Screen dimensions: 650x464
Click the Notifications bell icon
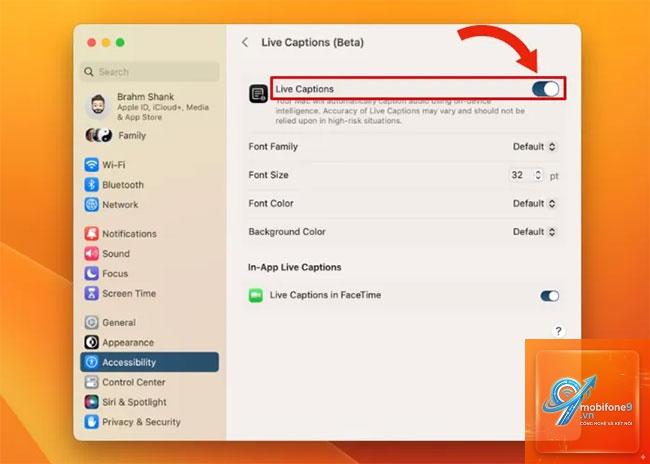[x=91, y=233]
